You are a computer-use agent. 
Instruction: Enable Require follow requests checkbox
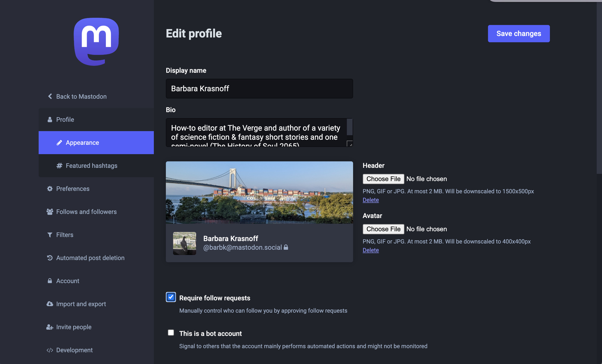click(171, 297)
